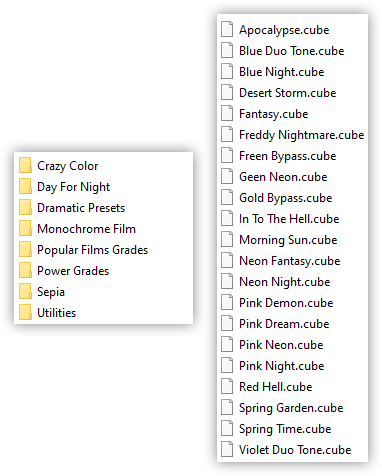The image size is (382, 476).
Task: Open the Crazy Color folder icon
Action: [x=25, y=166]
